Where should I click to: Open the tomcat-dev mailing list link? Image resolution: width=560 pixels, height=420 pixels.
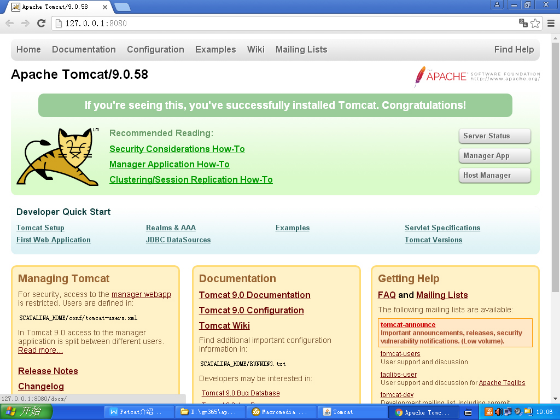click(397, 395)
